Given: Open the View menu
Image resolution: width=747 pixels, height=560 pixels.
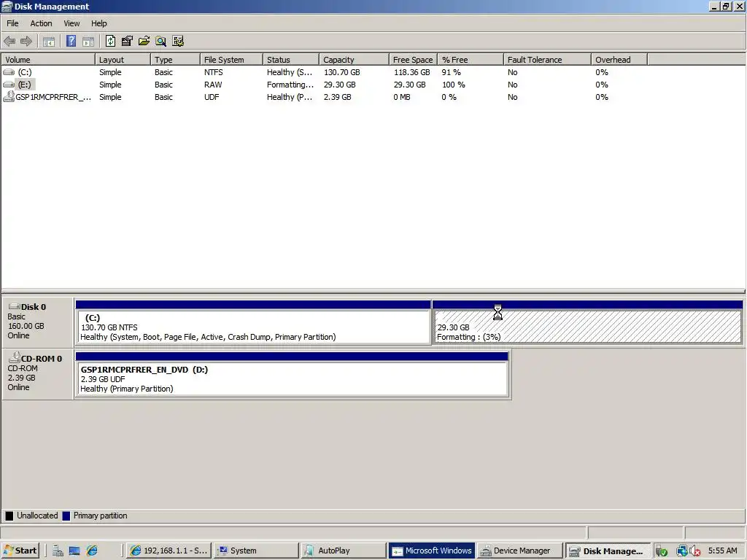Looking at the screenshot, I should pos(72,23).
